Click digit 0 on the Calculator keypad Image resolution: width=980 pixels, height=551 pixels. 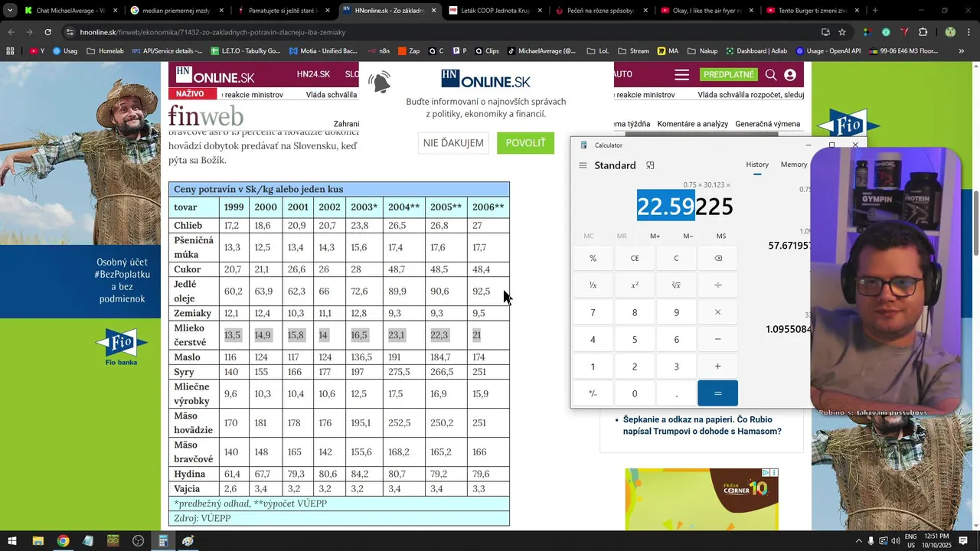(635, 393)
